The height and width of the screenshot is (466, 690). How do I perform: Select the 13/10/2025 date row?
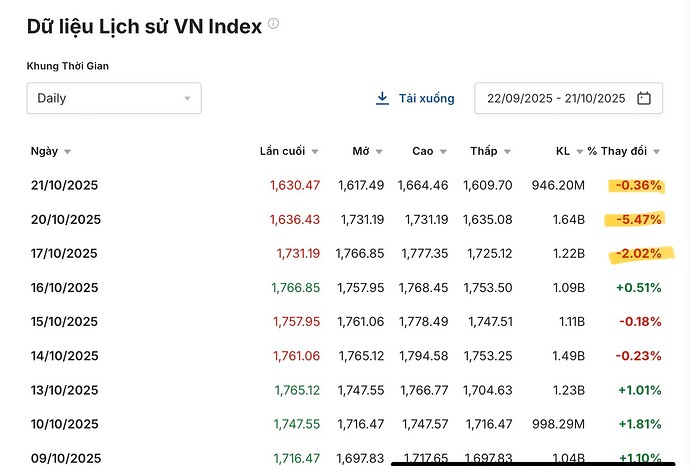[x=64, y=390]
